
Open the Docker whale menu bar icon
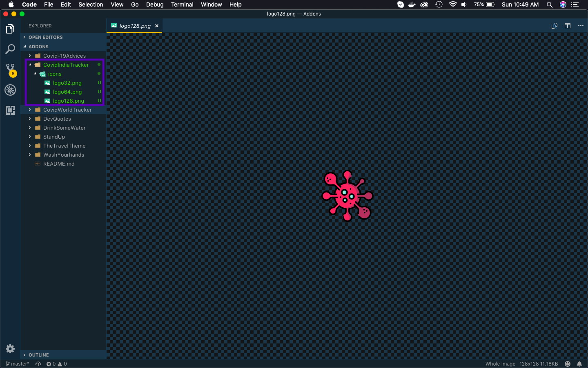(412, 4)
